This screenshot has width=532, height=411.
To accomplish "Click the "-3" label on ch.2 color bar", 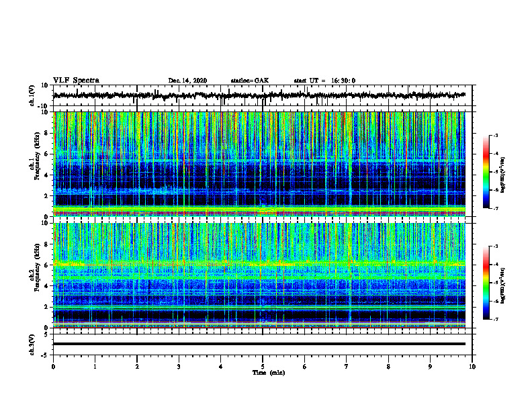I will [x=496, y=246].
